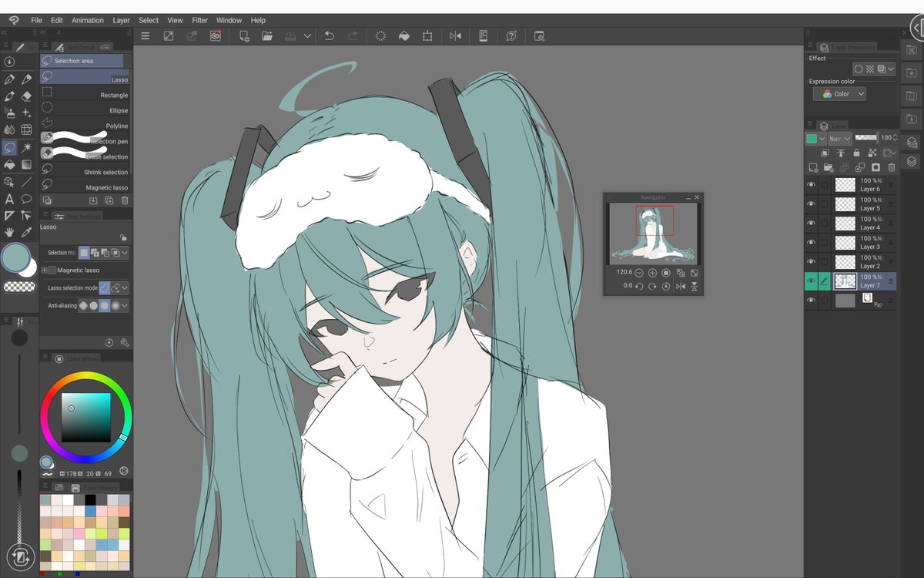Click the create layer mask icon

coord(875,167)
